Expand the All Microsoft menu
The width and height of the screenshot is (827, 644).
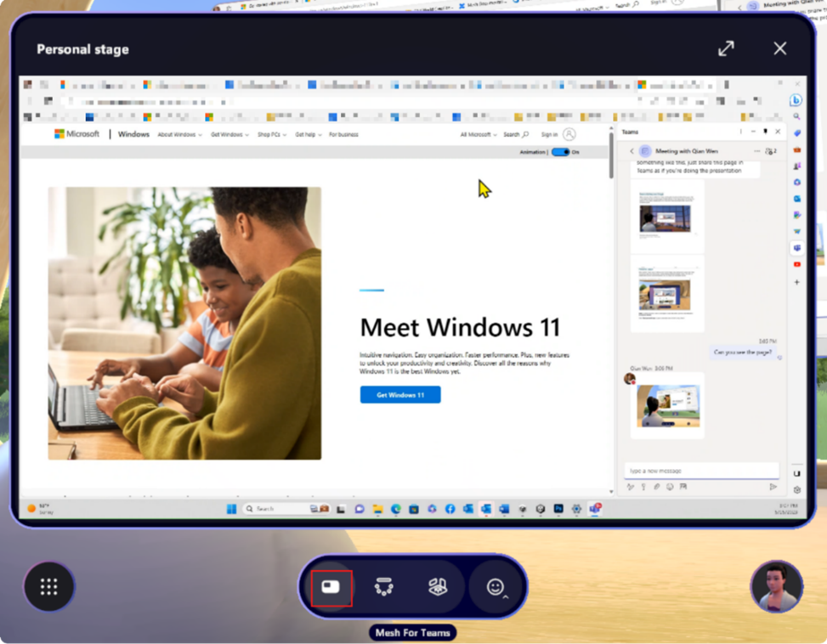478,134
